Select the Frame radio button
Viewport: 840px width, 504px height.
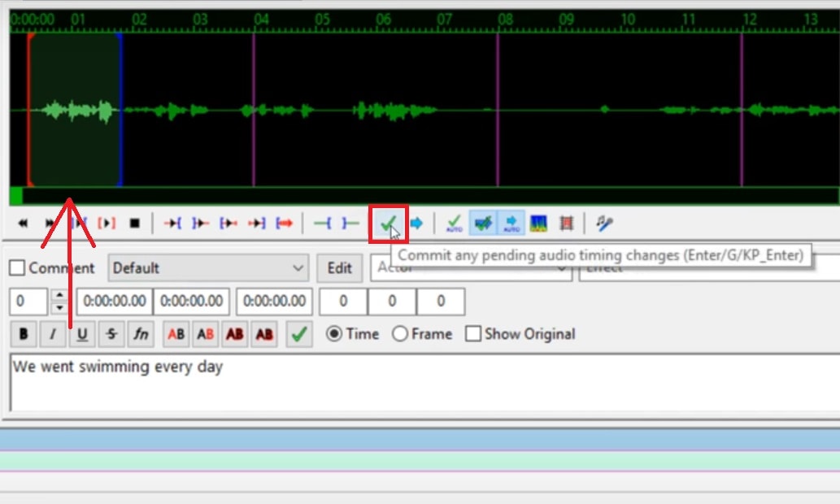tap(399, 334)
